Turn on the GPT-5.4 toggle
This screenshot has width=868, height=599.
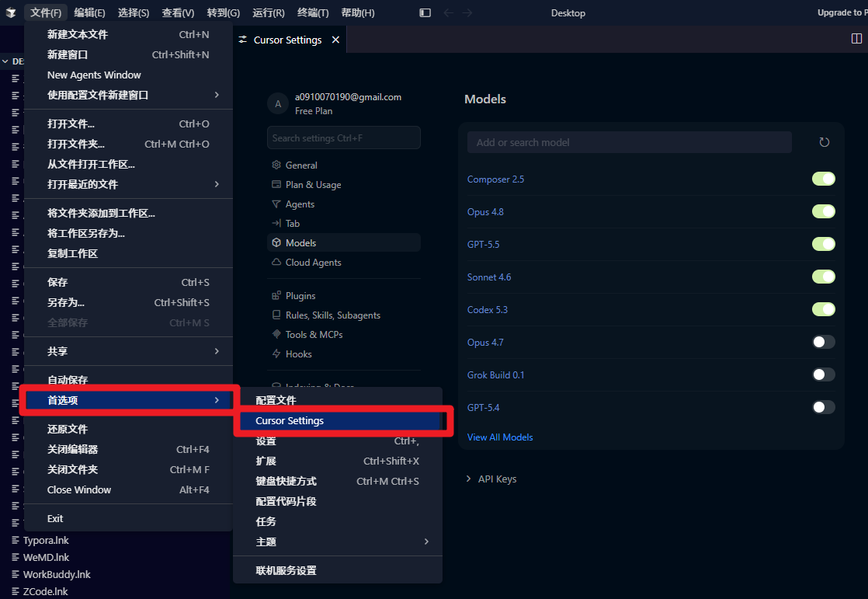823,407
